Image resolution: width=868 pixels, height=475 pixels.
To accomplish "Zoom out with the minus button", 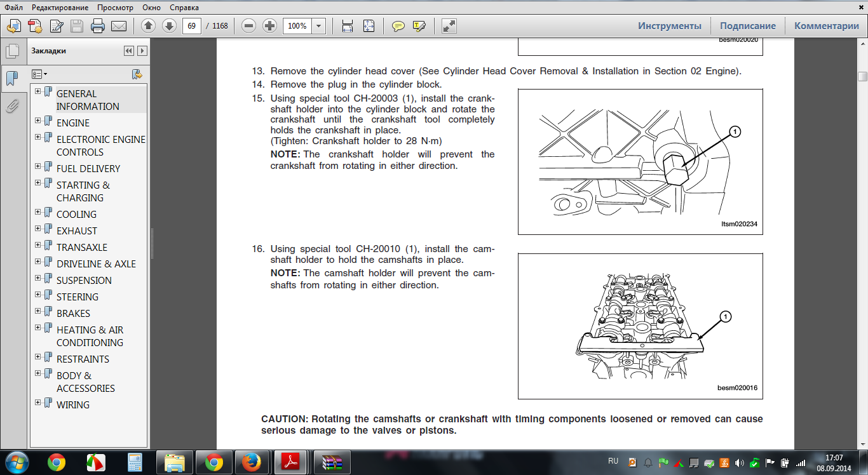I will (249, 26).
